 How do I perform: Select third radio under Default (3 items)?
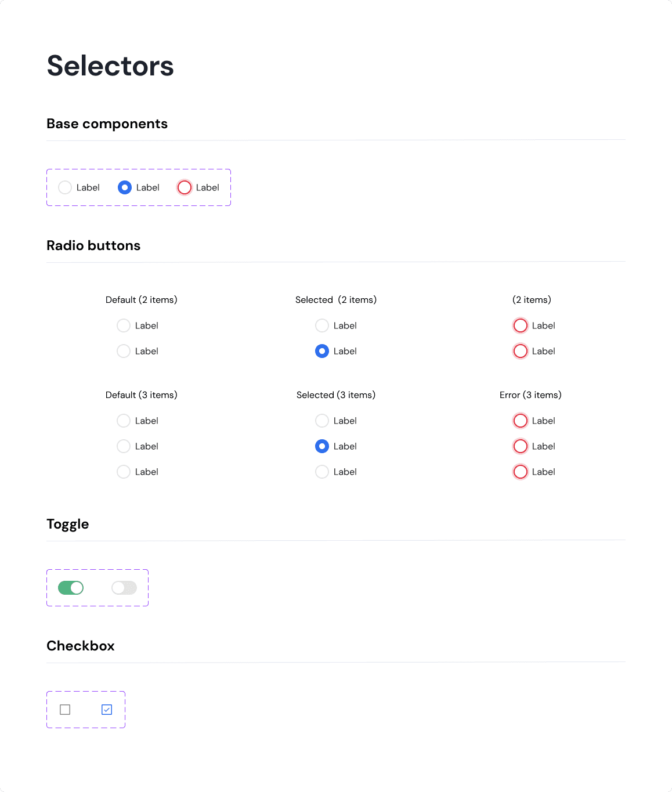point(124,472)
